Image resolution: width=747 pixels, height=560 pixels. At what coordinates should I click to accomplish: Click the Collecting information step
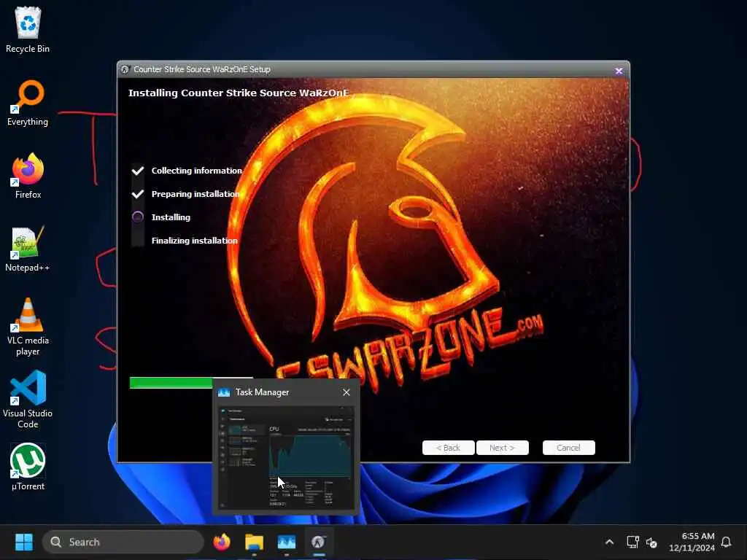tap(196, 171)
